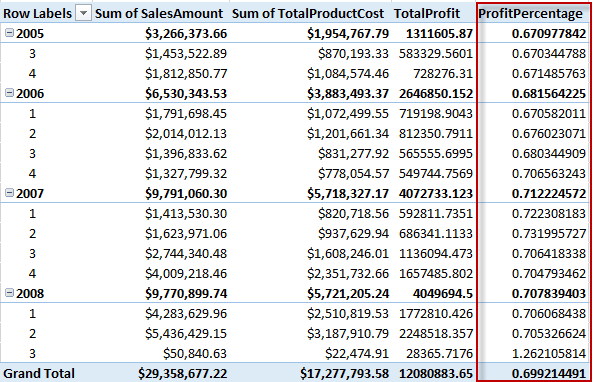Click grand total percentage 0.699214491
594x382 pixels.
click(549, 374)
